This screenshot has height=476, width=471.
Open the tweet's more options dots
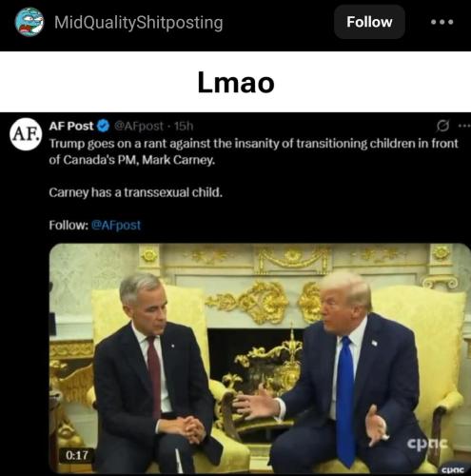pyautogui.click(x=464, y=126)
